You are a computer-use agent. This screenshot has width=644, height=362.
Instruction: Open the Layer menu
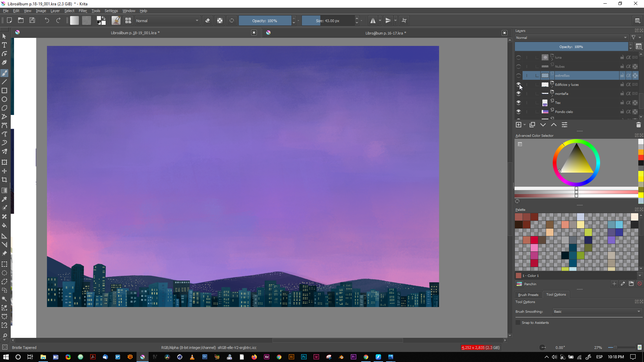pos(55,11)
